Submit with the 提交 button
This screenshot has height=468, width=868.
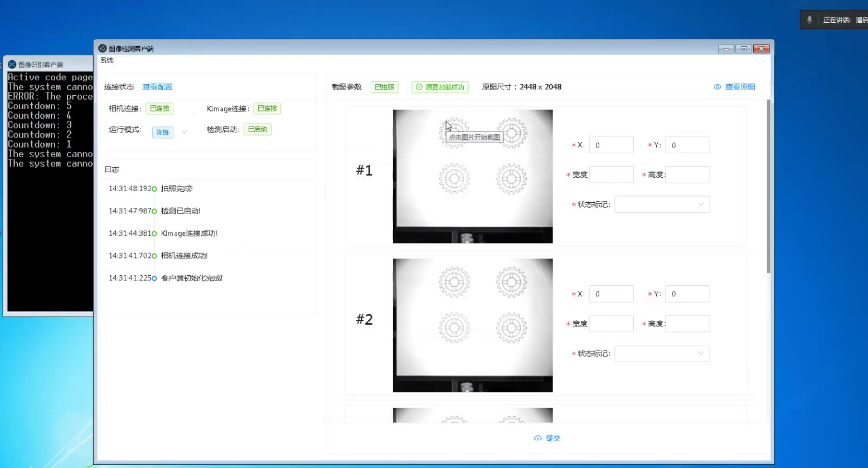(x=547, y=438)
